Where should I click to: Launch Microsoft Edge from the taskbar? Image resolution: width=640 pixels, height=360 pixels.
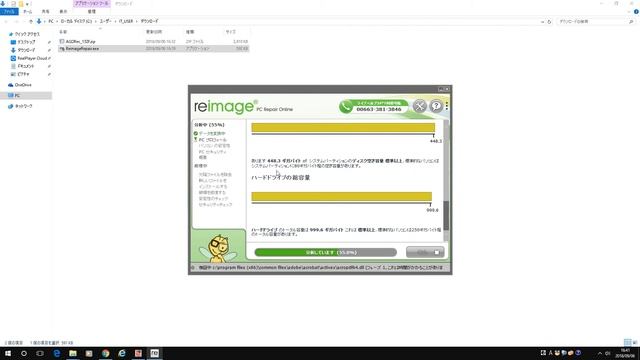[x=56, y=353]
